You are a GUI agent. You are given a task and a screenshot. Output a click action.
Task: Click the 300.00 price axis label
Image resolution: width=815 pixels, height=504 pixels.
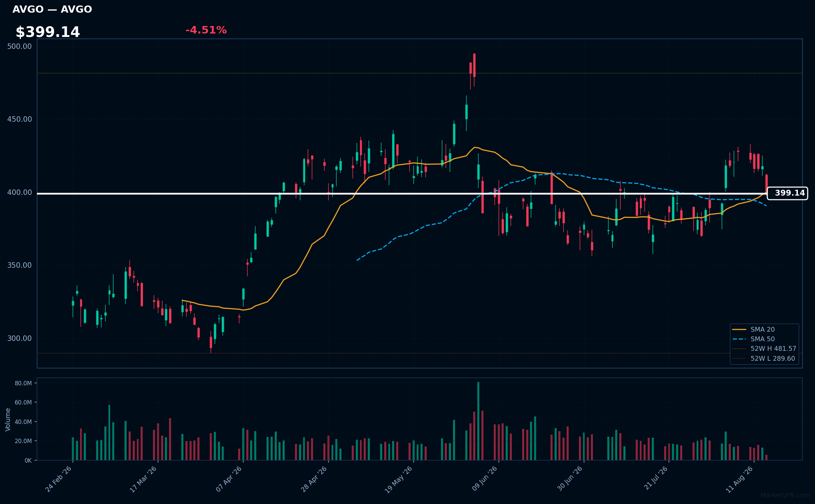(20, 338)
